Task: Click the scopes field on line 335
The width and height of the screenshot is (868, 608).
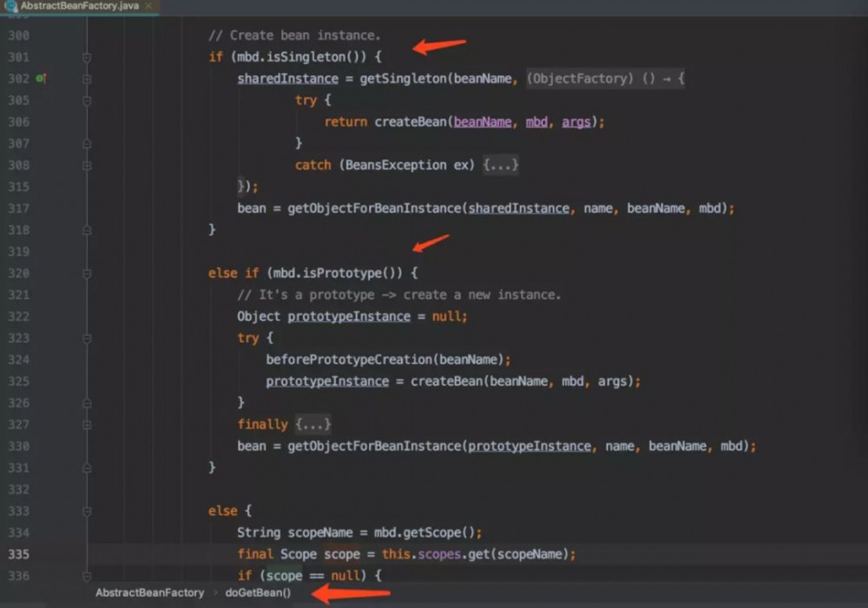Action: 439,554
